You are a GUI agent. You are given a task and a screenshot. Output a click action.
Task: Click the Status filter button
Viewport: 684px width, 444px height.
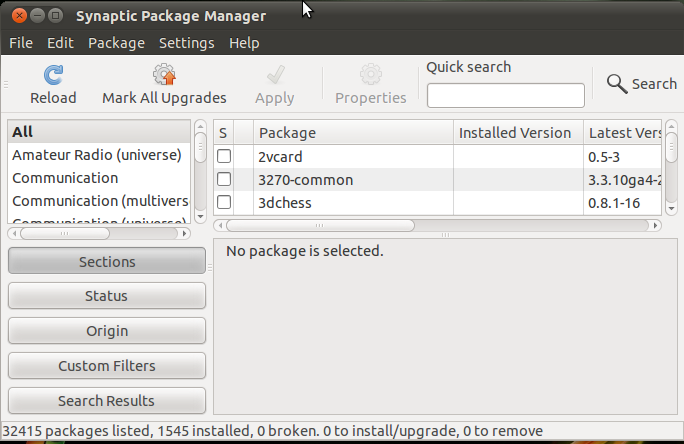pos(107,296)
